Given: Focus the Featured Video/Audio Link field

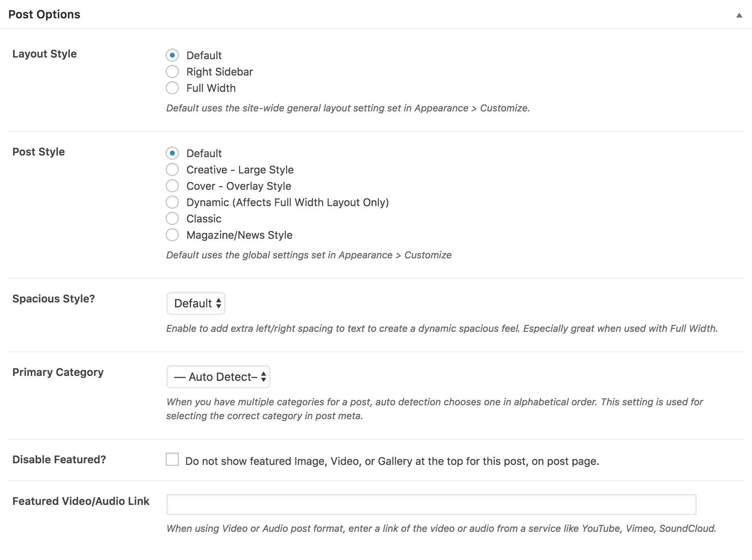Looking at the screenshot, I should point(431,504).
